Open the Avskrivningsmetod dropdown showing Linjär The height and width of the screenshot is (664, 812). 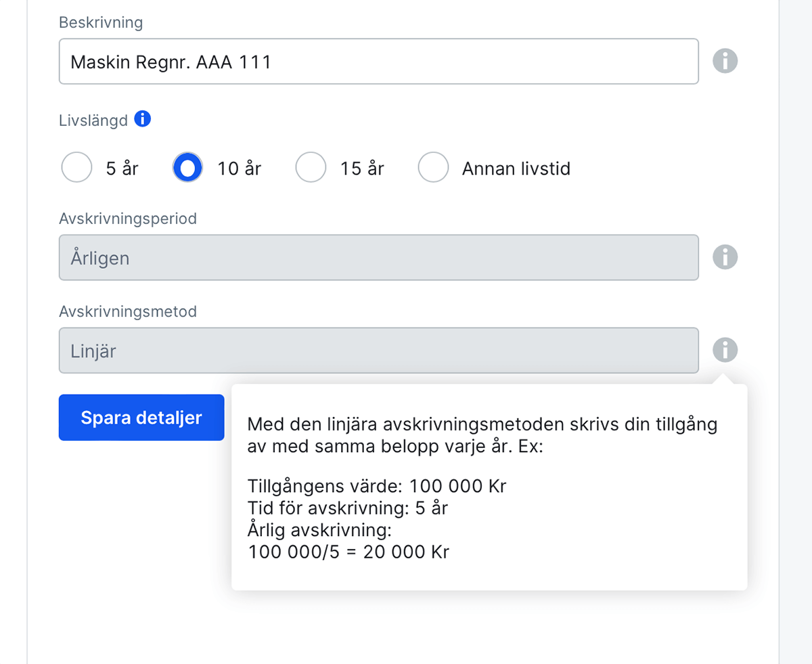click(379, 350)
